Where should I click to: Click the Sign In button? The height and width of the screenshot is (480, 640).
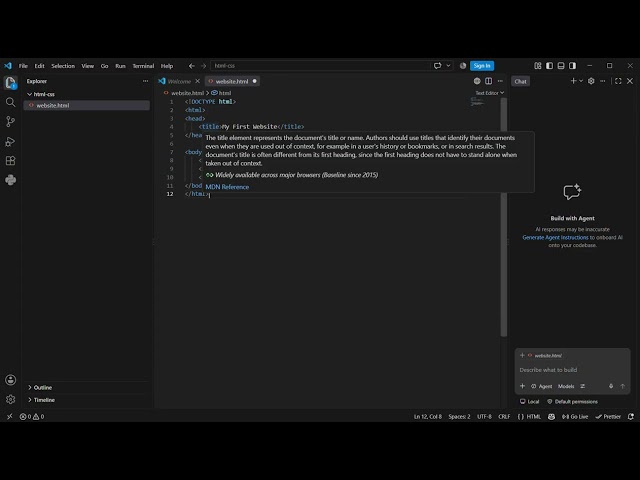point(482,66)
